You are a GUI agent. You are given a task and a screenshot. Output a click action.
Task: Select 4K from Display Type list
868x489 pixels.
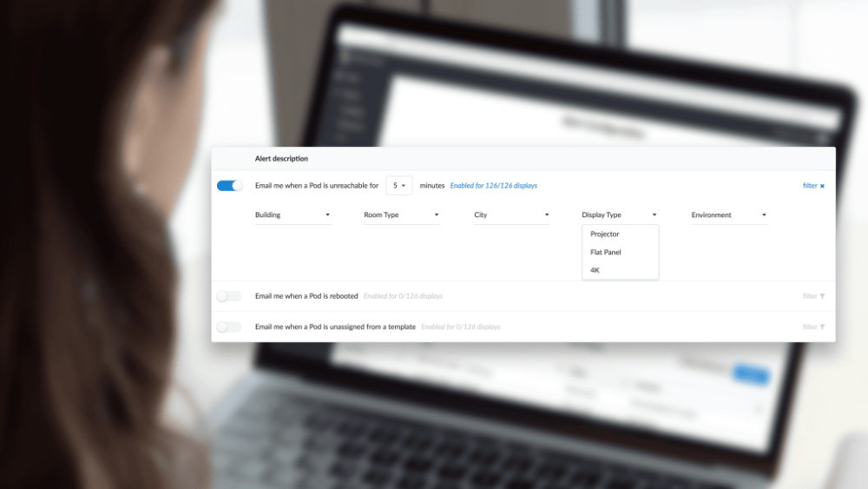click(x=620, y=270)
